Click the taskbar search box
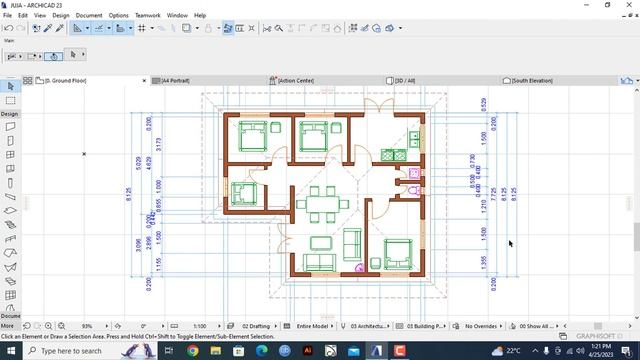 click(x=90, y=351)
